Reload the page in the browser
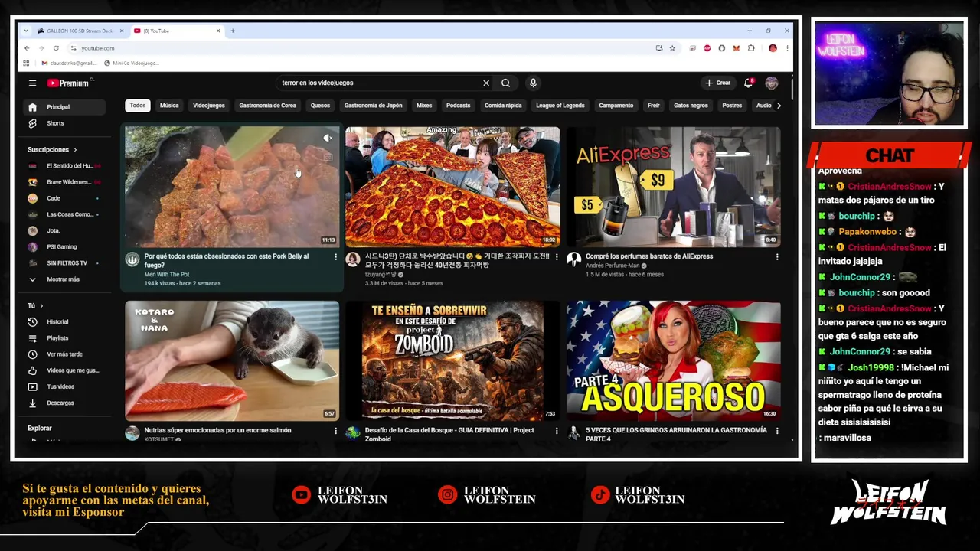Image resolution: width=980 pixels, height=551 pixels. click(x=56, y=48)
